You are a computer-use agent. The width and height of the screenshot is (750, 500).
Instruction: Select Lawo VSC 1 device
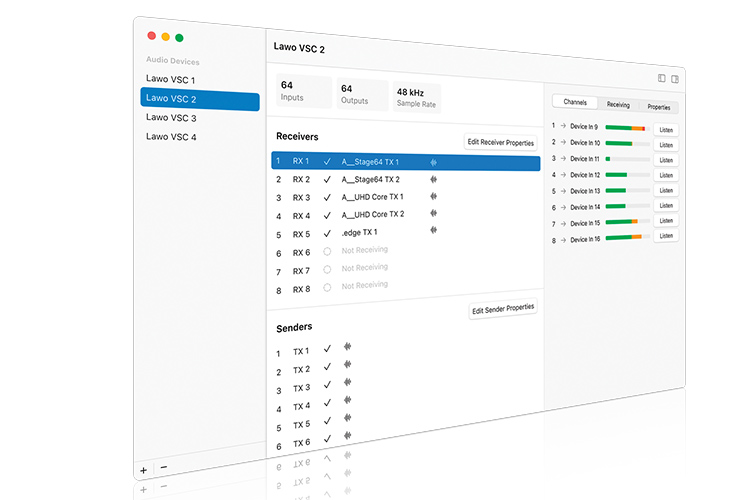pyautogui.click(x=171, y=79)
